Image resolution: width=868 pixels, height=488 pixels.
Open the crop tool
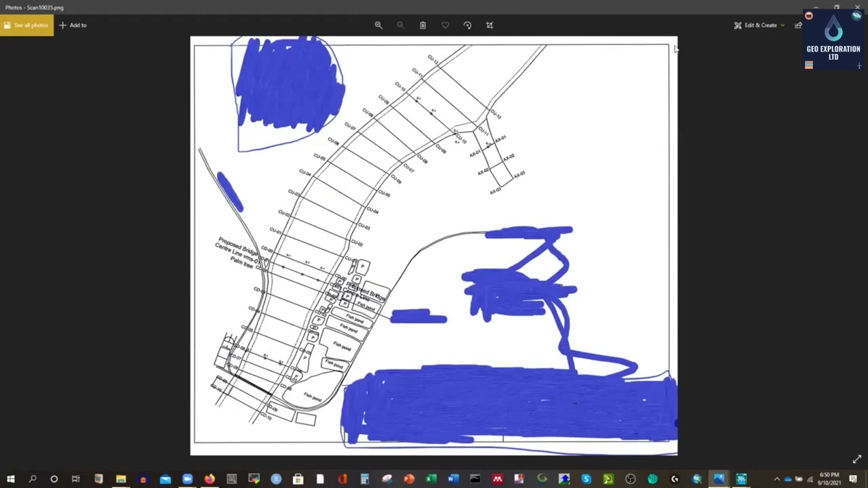[490, 25]
